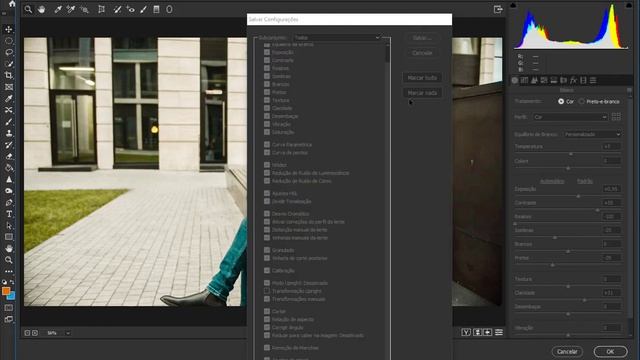The width and height of the screenshot is (640, 360).
Task: Click the Automático link
Action: (552, 181)
